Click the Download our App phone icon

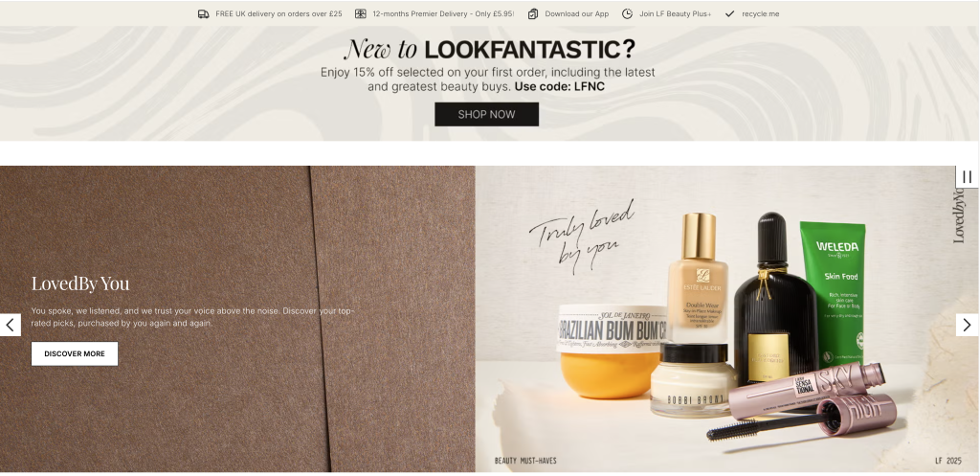pyautogui.click(x=533, y=13)
